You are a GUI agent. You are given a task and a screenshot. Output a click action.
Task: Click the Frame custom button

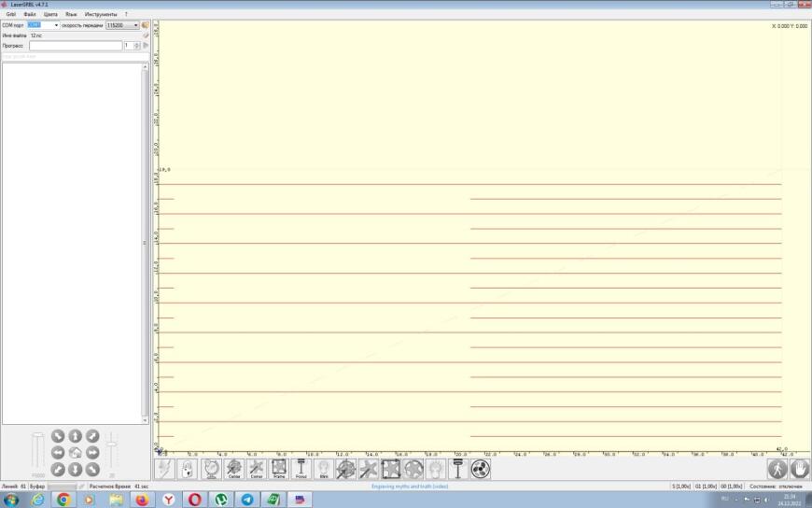(279, 469)
